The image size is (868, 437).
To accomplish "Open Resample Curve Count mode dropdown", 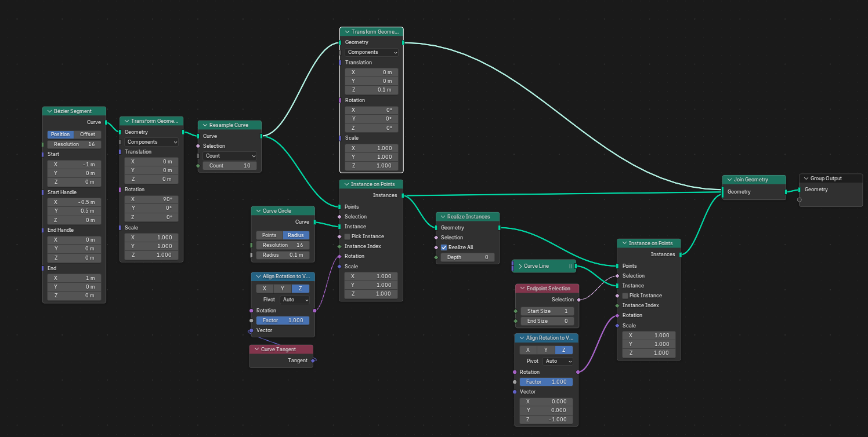I will (x=230, y=156).
